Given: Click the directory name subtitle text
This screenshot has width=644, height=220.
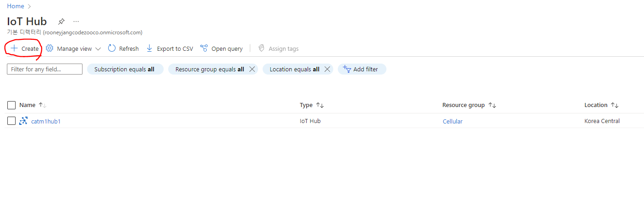Looking at the screenshot, I should coord(75,32).
